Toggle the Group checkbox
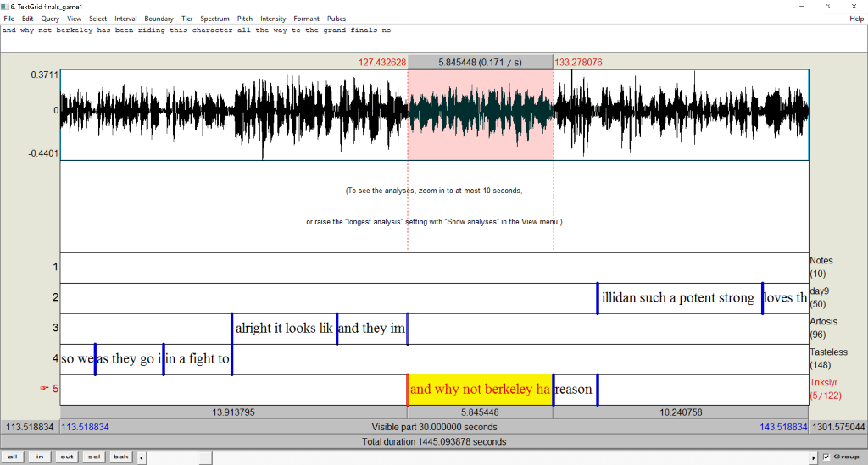 click(x=826, y=457)
